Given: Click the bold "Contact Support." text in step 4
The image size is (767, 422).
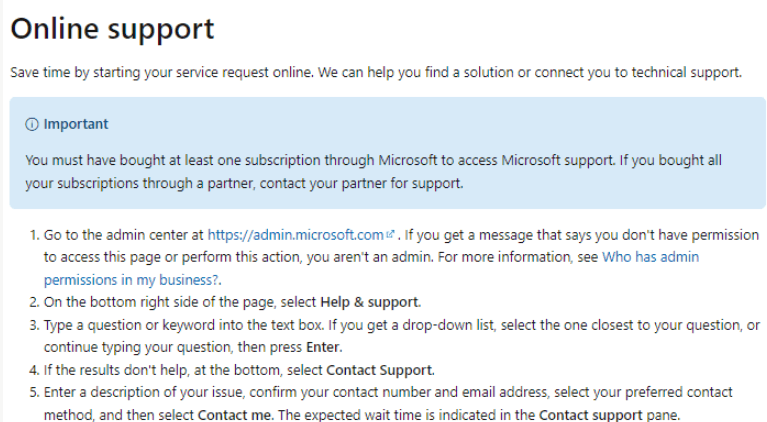Looking at the screenshot, I should pyautogui.click(x=380, y=370).
